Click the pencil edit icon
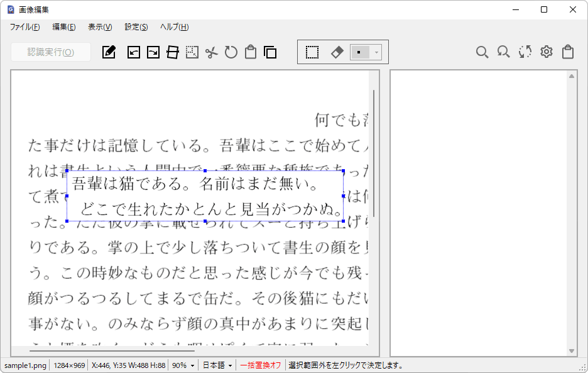This screenshot has height=373, width=588. click(109, 52)
